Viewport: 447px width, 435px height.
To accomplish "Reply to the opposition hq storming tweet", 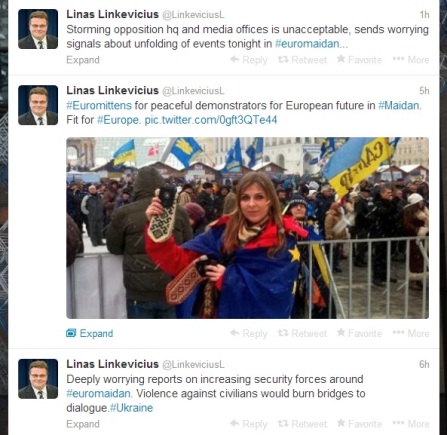I will coord(249,60).
